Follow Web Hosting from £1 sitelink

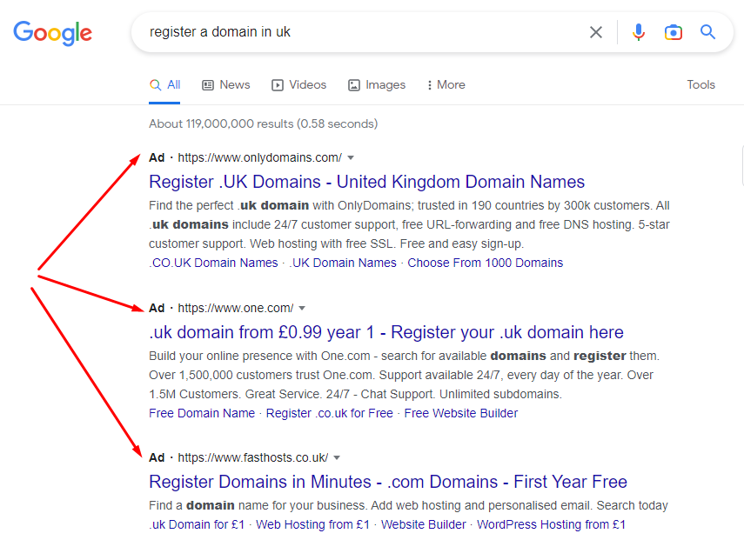[312, 524]
